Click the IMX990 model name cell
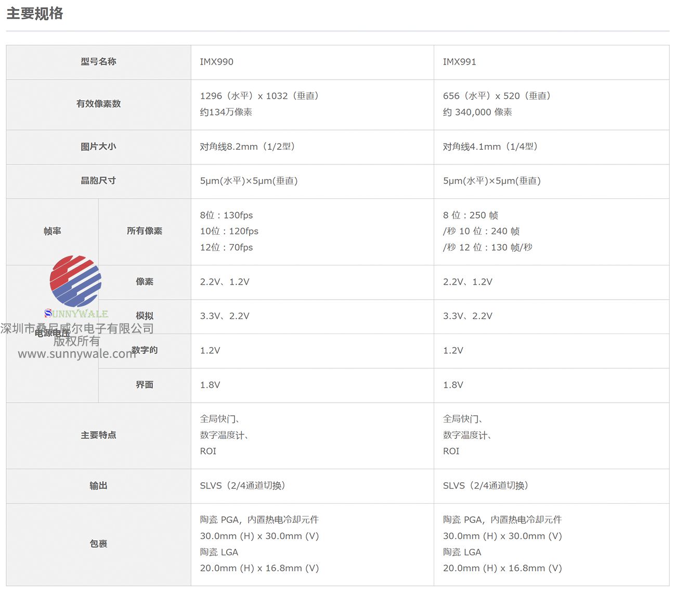This screenshot has height=616, width=676. coord(312,62)
